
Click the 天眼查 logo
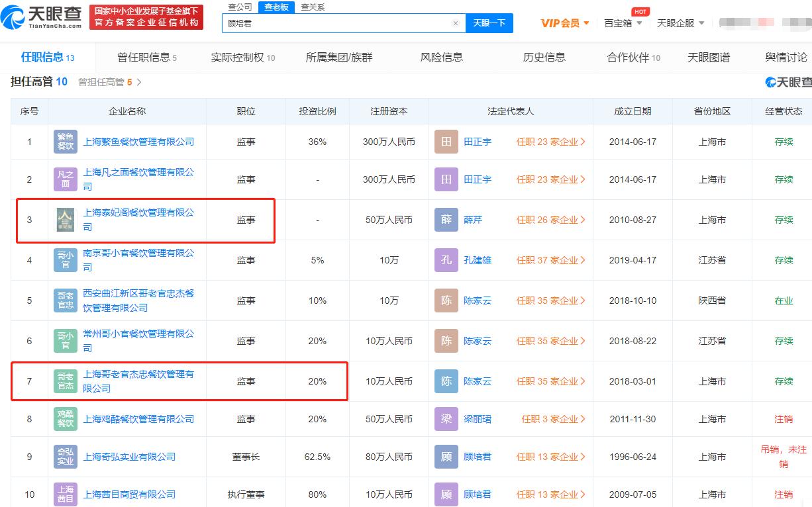(x=42, y=17)
